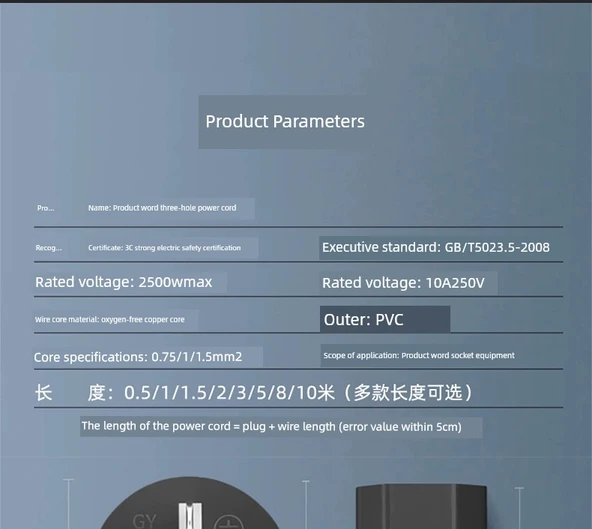Click the Rated voltage 2500wmax label

pyautogui.click(x=123, y=282)
